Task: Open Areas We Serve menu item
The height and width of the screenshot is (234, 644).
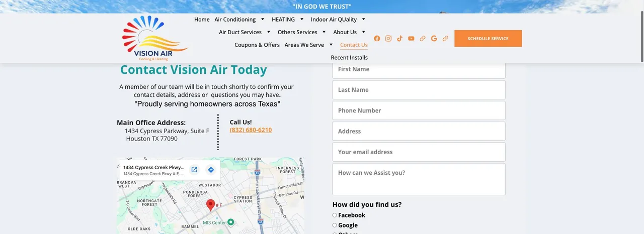Action: click(304, 45)
